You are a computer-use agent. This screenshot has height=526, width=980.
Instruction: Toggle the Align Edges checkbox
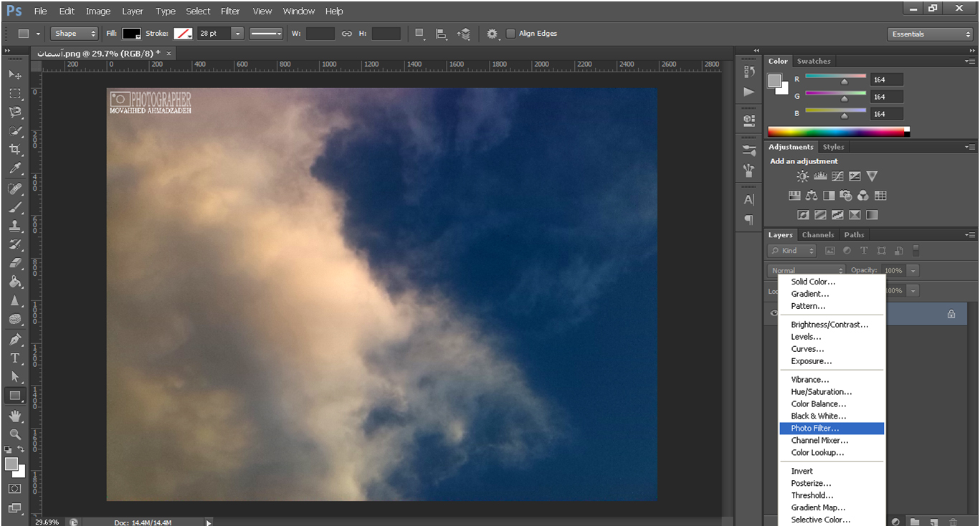(510, 34)
